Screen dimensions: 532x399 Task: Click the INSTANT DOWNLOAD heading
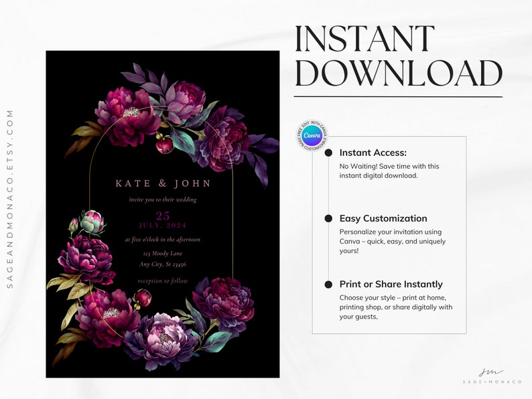398,56
